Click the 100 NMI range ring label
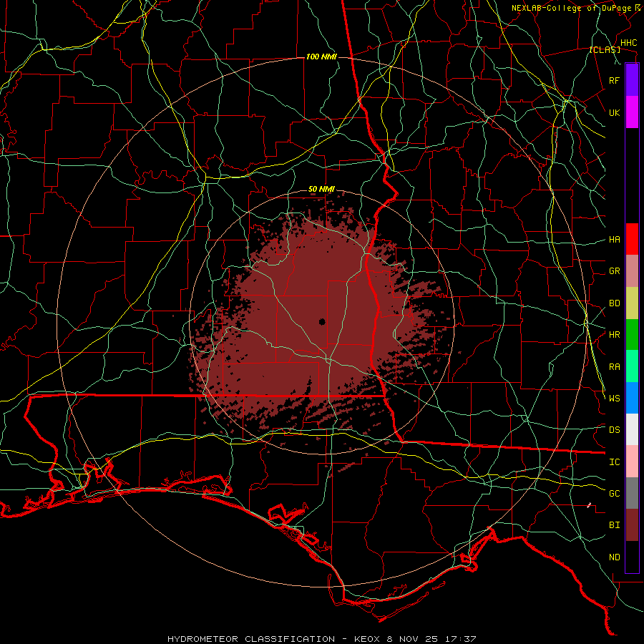Viewport: 644px width, 644px height. pyautogui.click(x=321, y=57)
